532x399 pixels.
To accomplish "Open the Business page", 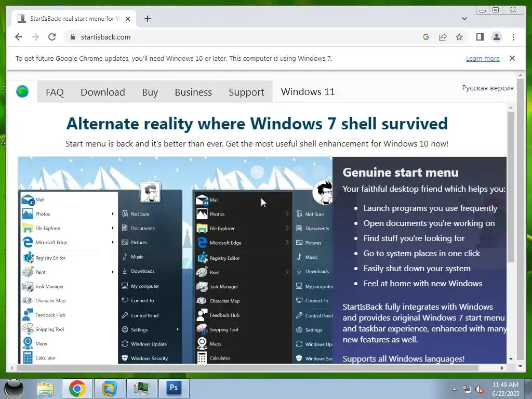I will point(193,92).
